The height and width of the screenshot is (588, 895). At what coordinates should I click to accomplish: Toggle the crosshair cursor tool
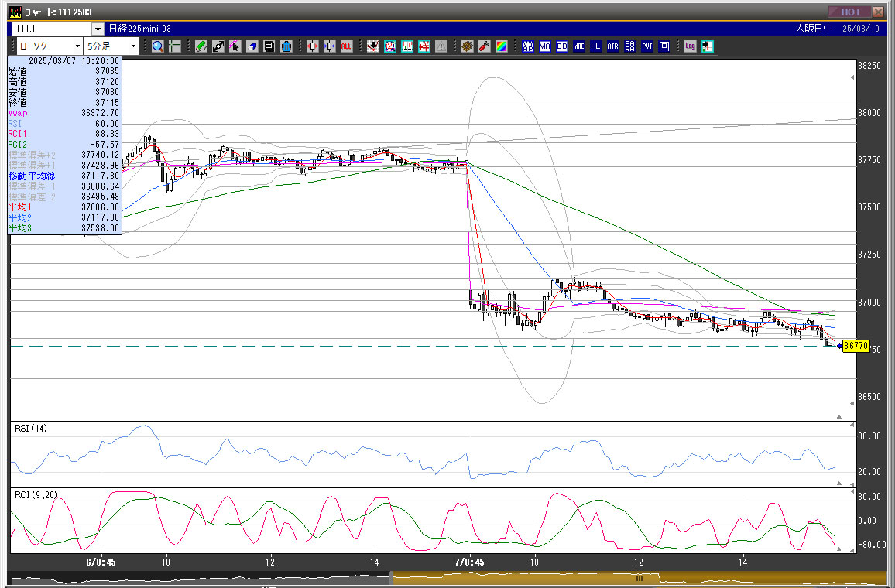point(175,46)
